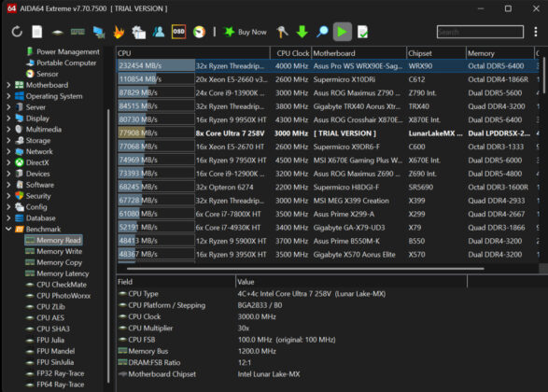Open the preferences wrench icon
This screenshot has height=392, width=548.
pyautogui.click(x=282, y=32)
